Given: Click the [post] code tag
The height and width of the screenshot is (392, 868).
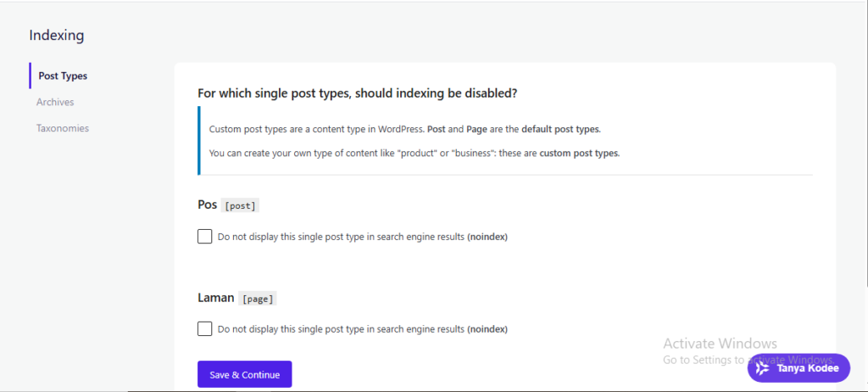Looking at the screenshot, I should (x=240, y=205).
